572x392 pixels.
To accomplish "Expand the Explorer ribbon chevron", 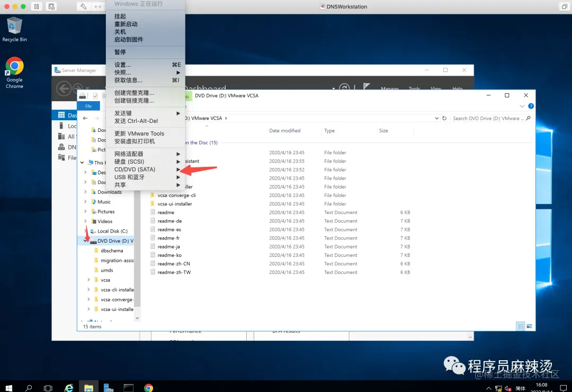I will pos(522,106).
